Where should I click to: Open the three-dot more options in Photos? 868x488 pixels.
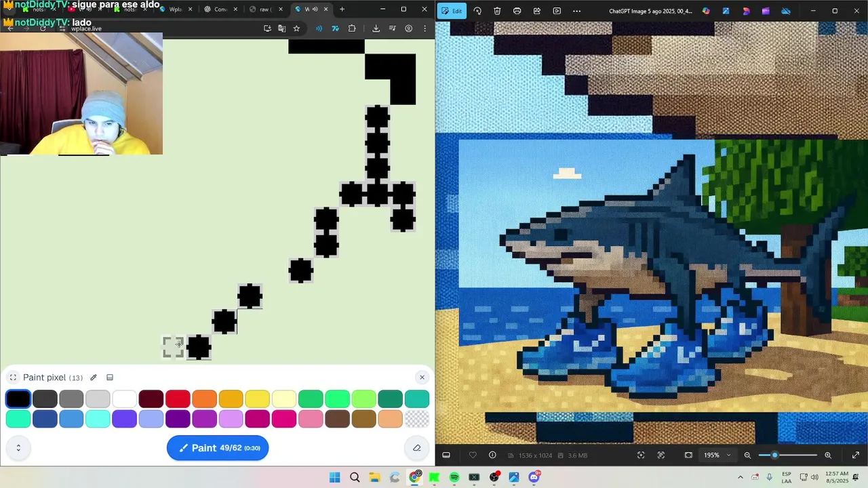(576, 11)
